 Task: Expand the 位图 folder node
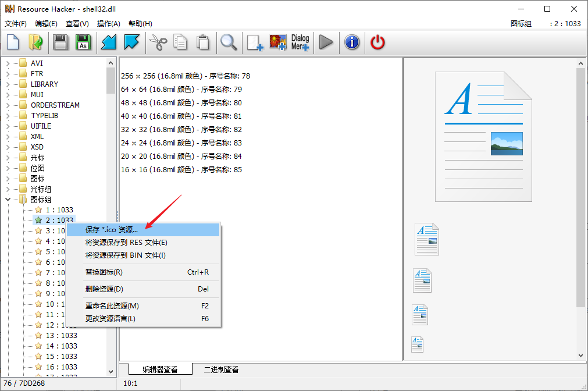[x=8, y=168]
